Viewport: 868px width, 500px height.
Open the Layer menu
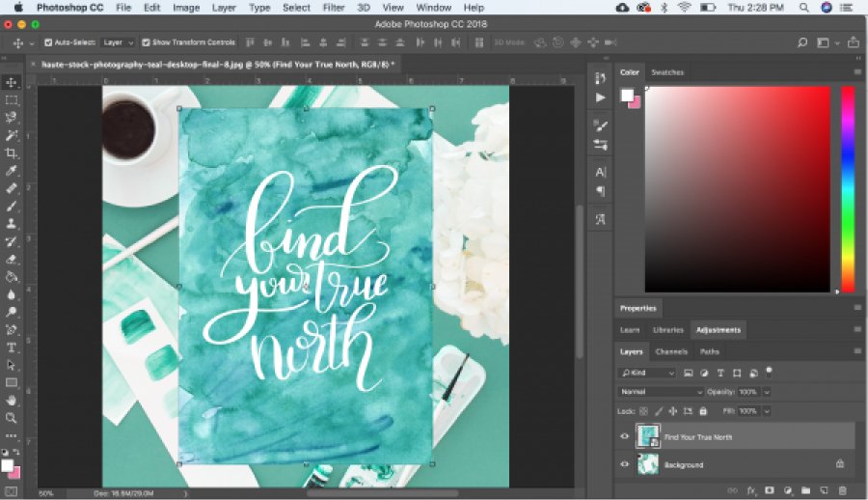pyautogui.click(x=224, y=8)
